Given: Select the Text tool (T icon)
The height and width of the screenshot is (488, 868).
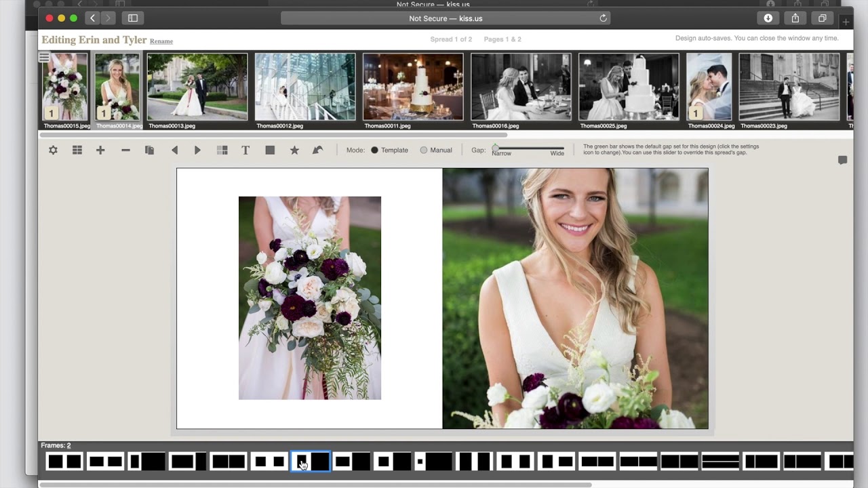Looking at the screenshot, I should click(245, 150).
